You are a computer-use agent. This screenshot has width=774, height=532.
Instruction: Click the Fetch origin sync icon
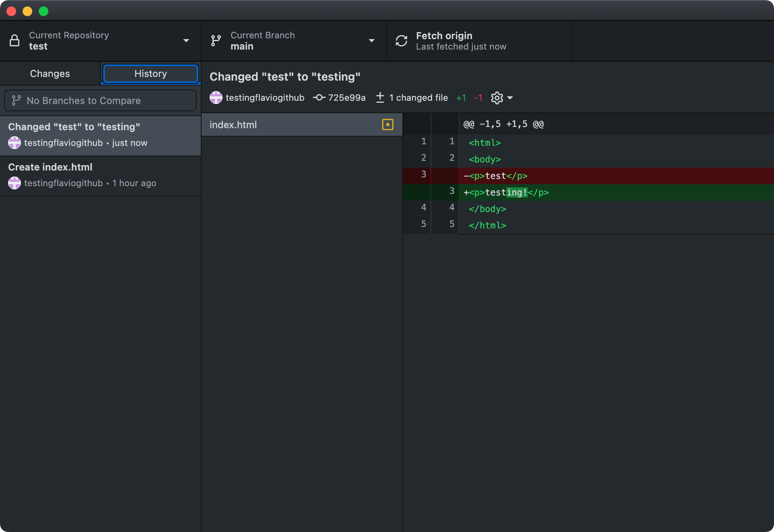click(x=402, y=40)
